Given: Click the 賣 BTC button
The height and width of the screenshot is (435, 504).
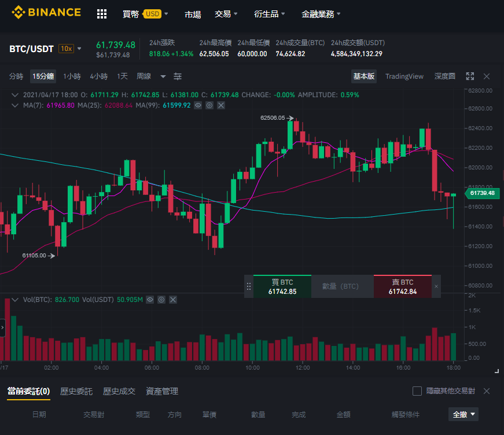Looking at the screenshot, I should 402,286.
